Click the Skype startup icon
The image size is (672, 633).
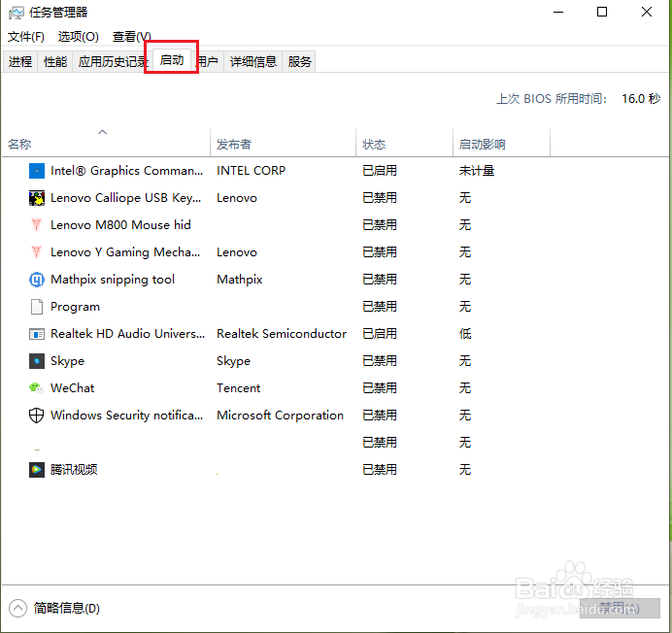click(x=37, y=361)
